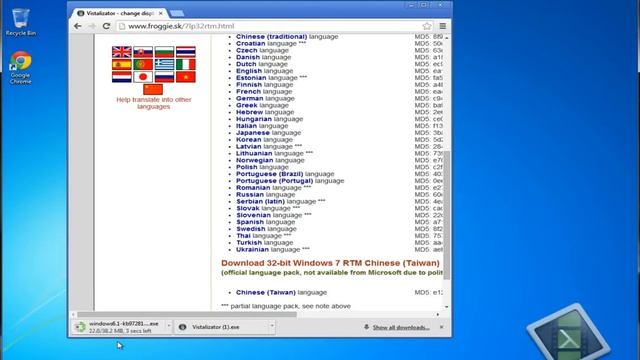Click the Portugal flag
Image resolution: width=640 pixels, height=360 pixels.
143,64
